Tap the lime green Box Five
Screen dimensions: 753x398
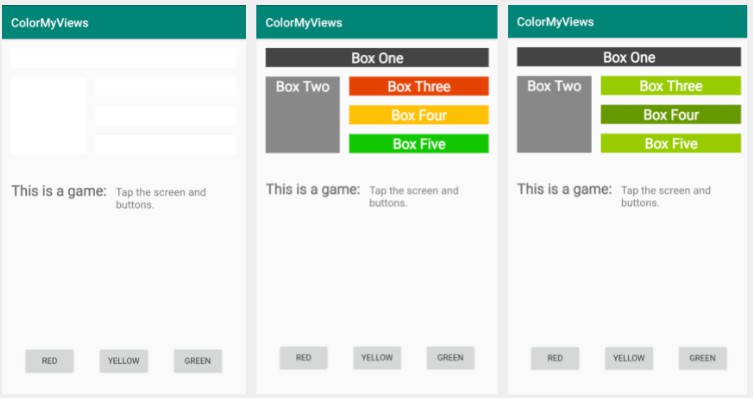tap(671, 144)
